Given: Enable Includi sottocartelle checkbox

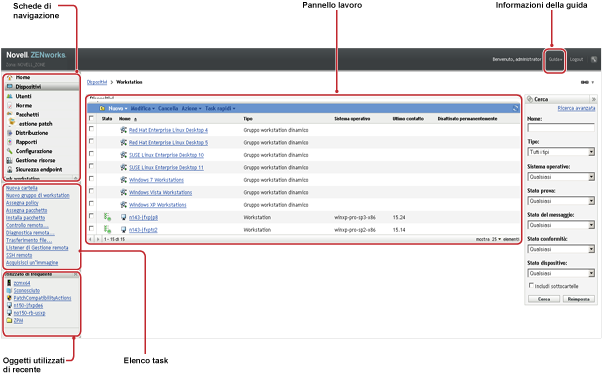Looking at the screenshot, I should click(531, 285).
